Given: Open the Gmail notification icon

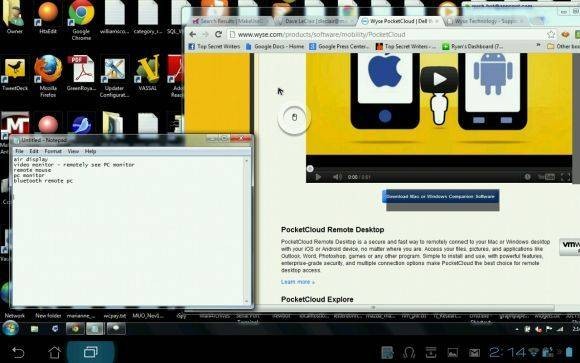Looking at the screenshot, I should pyautogui.click(x=474, y=353).
